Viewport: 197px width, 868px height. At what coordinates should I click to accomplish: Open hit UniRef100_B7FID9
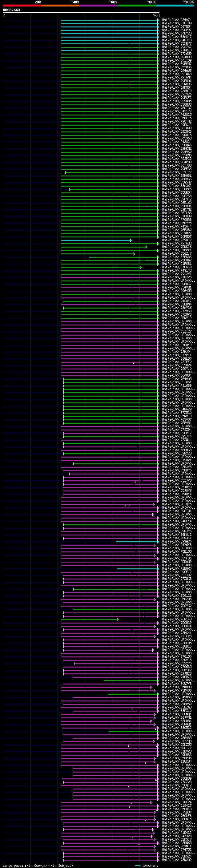click(x=176, y=23)
